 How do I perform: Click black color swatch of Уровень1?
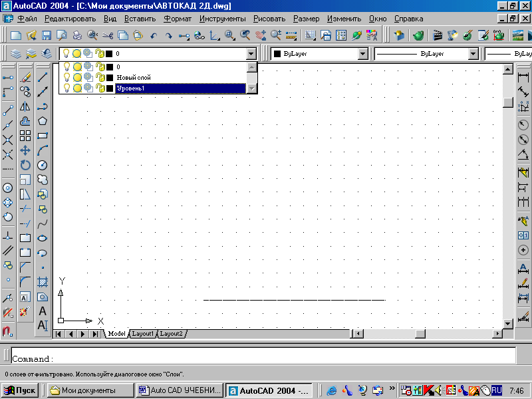coord(110,88)
